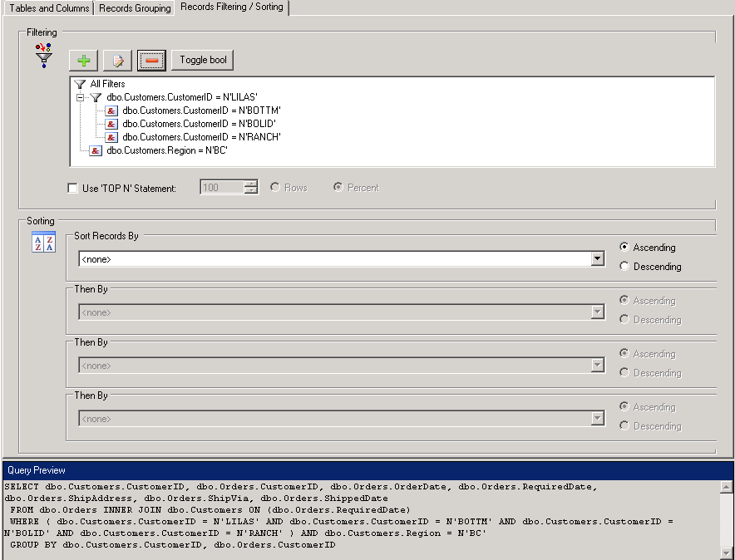
Task: Collapse the CustomerID LILAS filter group
Action: (80, 97)
